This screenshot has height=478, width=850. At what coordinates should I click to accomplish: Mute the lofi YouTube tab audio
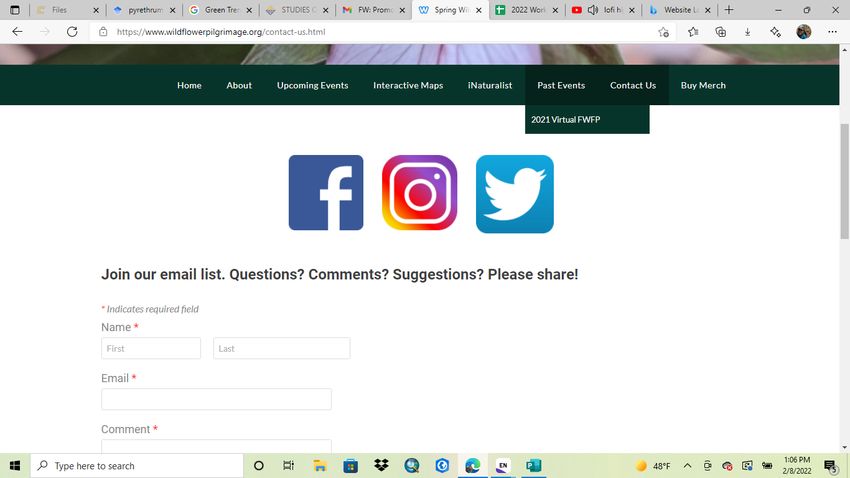(593, 10)
